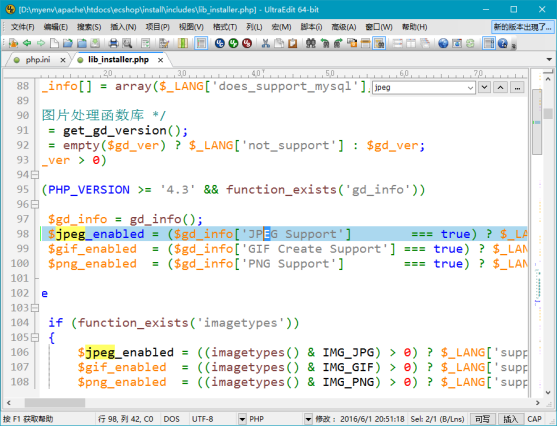The width and height of the screenshot is (557, 426).
Task: Click the DOS line ending status entry
Action: (x=172, y=419)
